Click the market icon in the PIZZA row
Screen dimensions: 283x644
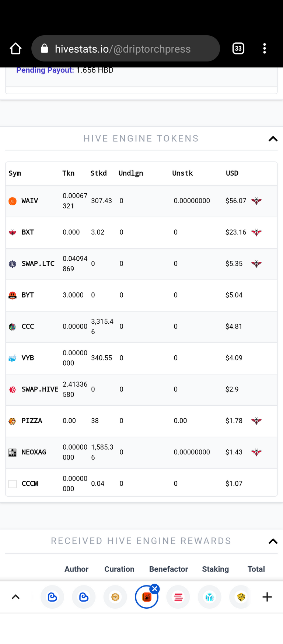point(256,421)
